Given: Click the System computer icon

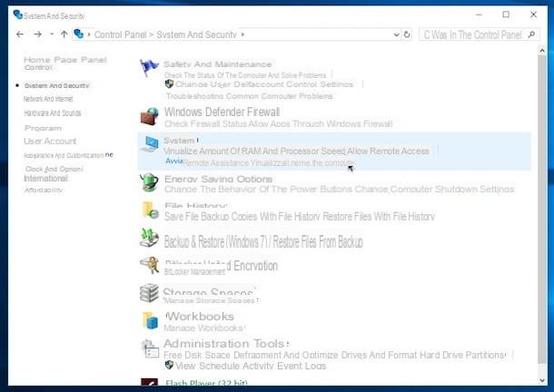Looking at the screenshot, I should (150, 144).
